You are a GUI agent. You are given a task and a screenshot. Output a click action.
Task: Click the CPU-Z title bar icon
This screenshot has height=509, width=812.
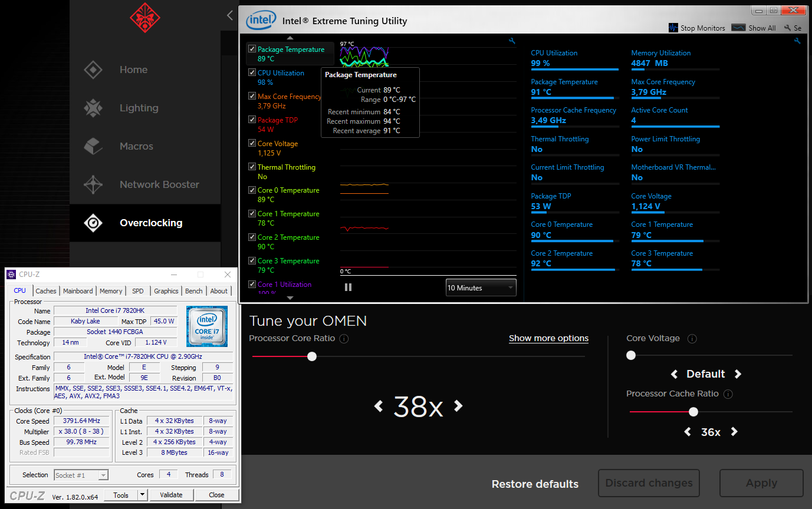pos(11,275)
